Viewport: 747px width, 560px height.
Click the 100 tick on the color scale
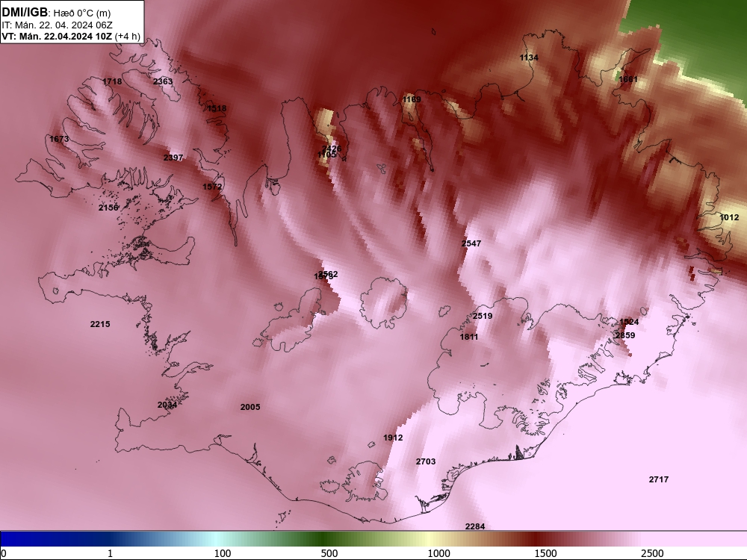click(222, 553)
